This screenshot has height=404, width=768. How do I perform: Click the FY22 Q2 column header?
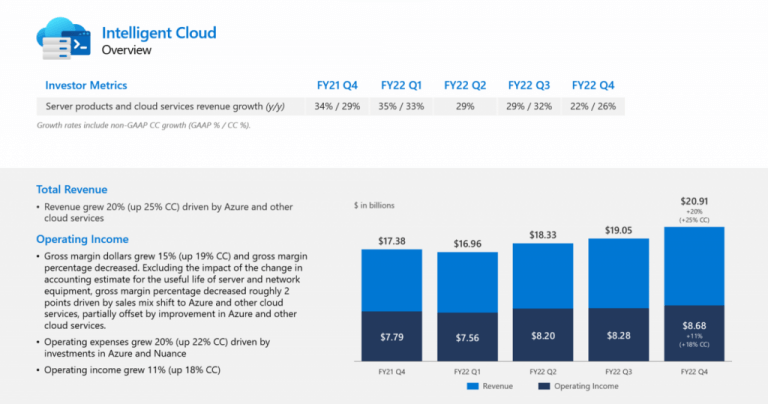[465, 85]
